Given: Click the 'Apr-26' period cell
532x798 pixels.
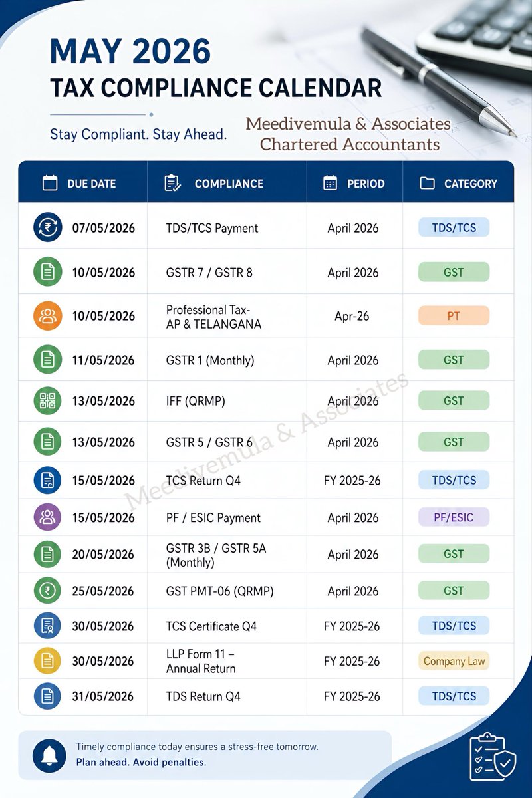Looking at the screenshot, I should tap(352, 317).
